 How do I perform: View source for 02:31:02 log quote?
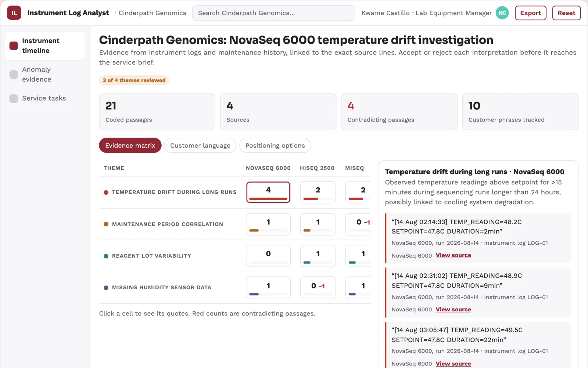tap(453, 309)
